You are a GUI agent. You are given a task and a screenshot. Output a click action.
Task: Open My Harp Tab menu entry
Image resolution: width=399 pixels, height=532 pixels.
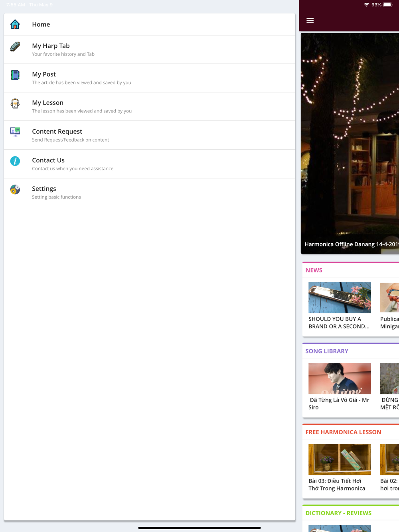(150, 50)
